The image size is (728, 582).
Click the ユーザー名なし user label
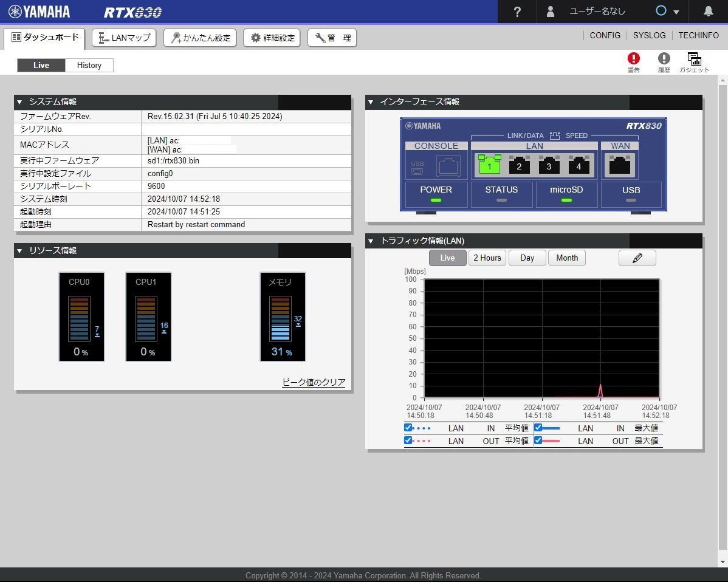(x=597, y=12)
